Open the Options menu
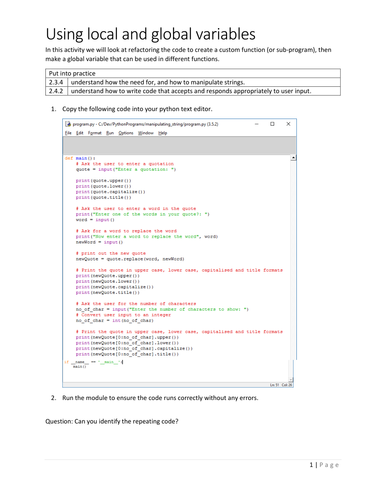386x500 pixels. (x=126, y=133)
